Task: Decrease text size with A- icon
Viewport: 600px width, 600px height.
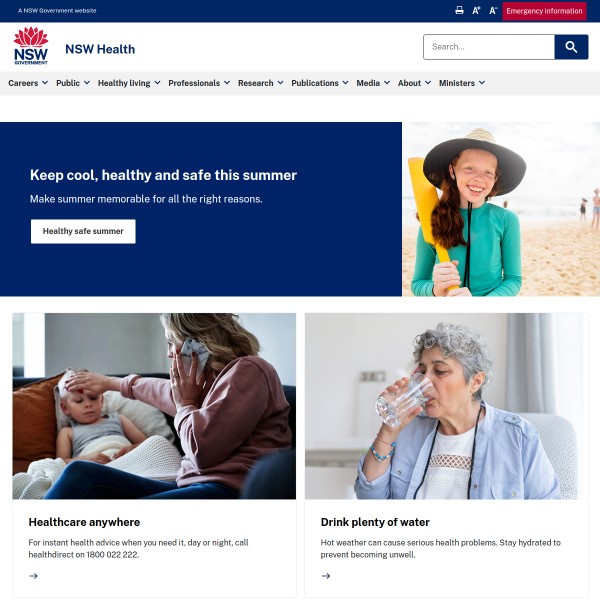Action: click(493, 10)
